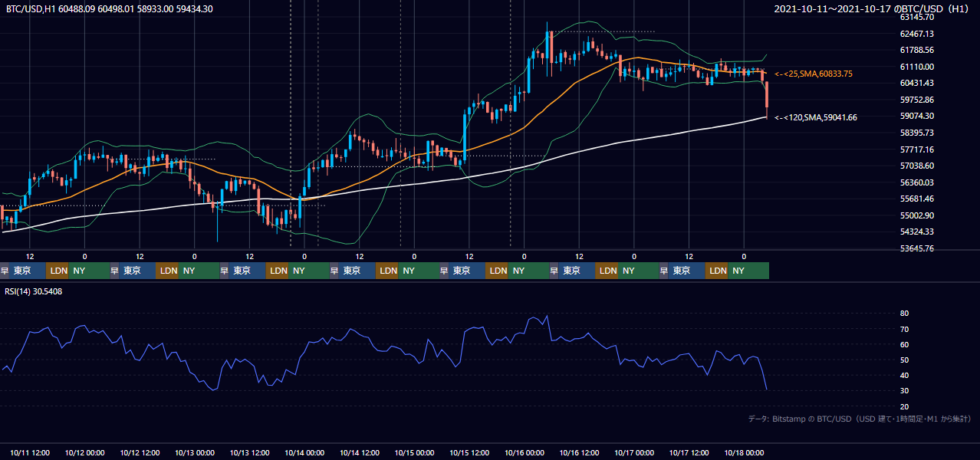Select the 10/18 00:00 time label
980x460 pixels.
click(745, 453)
